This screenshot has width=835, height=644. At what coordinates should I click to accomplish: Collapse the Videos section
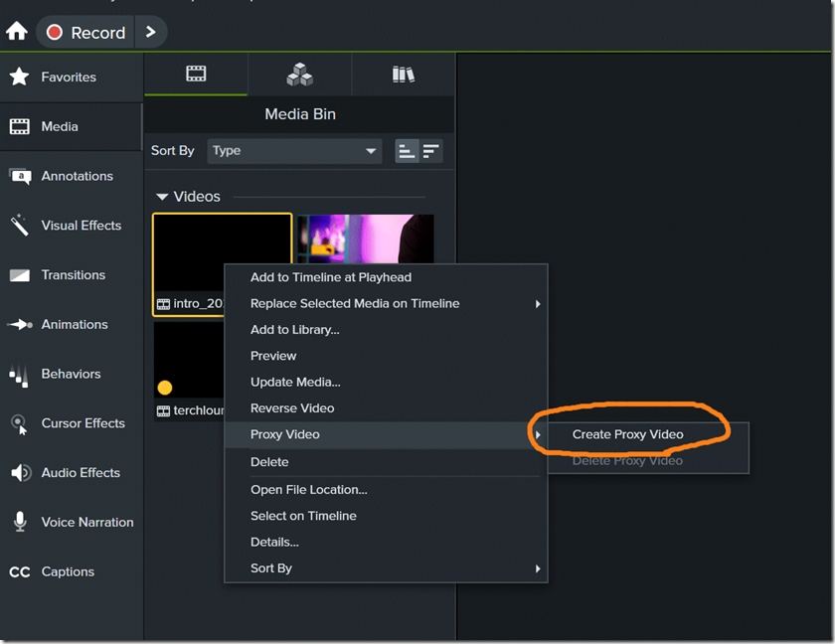(162, 197)
